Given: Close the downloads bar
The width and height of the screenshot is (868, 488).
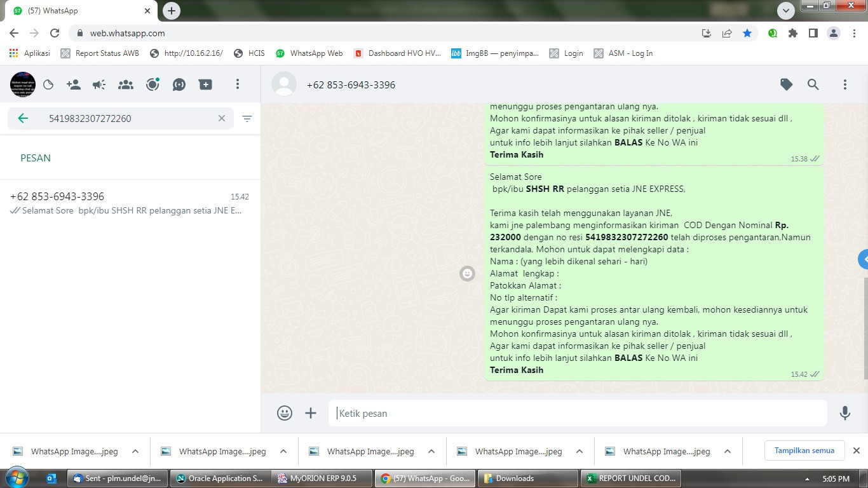Looking at the screenshot, I should tap(857, 451).
